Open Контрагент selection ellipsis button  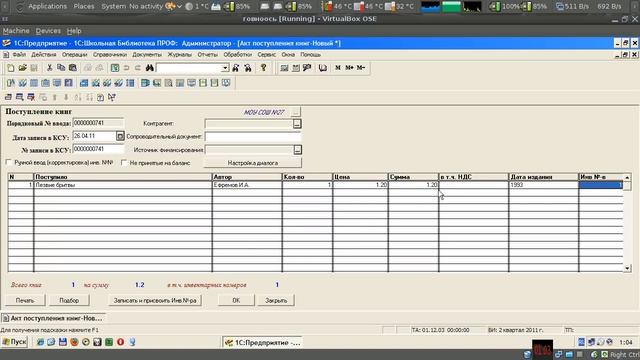coord(297,124)
